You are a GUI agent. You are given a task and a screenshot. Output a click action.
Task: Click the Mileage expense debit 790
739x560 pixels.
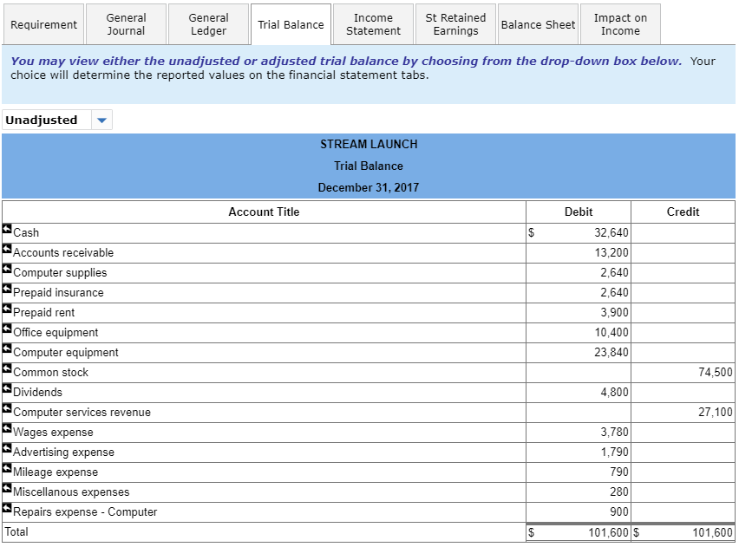(x=618, y=472)
